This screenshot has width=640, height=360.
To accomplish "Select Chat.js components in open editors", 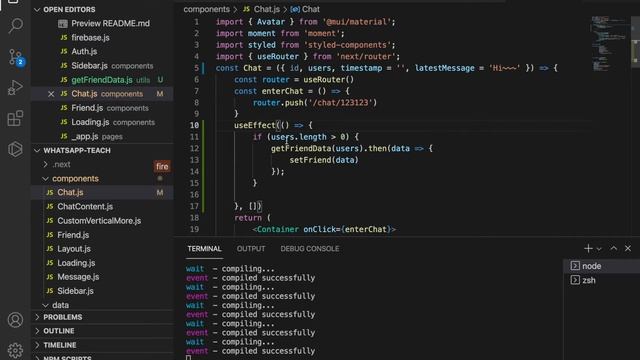I will (102, 94).
